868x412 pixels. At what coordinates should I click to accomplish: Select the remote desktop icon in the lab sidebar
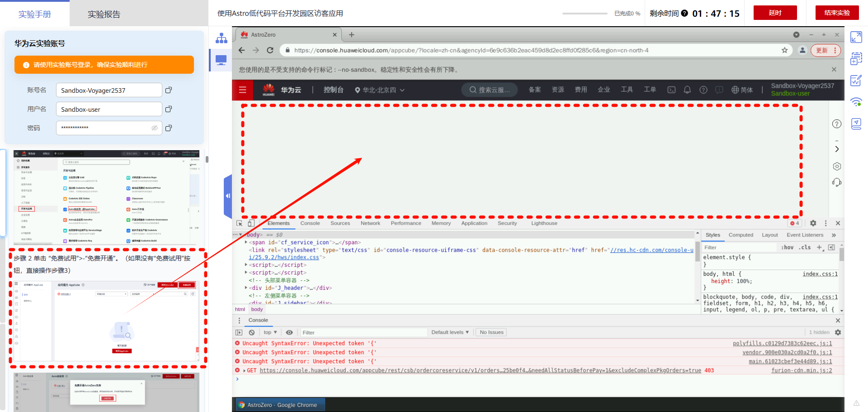221,60
